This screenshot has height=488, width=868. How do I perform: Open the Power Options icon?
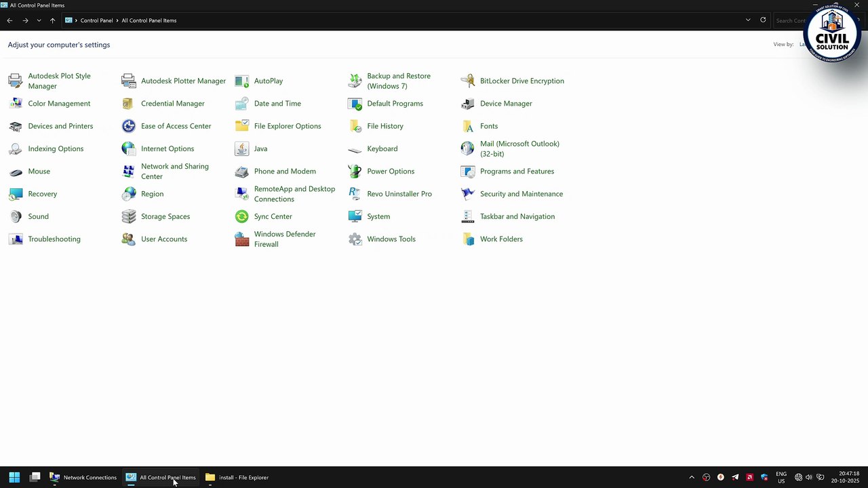pos(355,171)
